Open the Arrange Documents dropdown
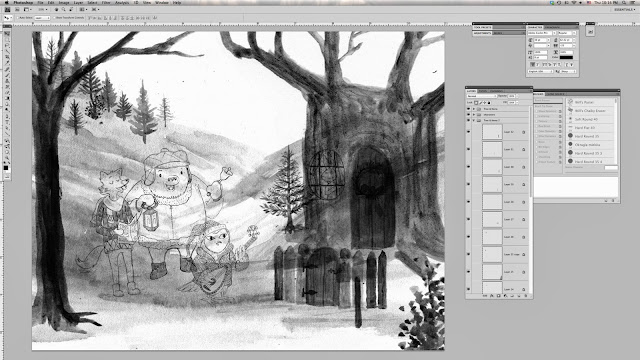The image size is (640, 360). point(83,9)
